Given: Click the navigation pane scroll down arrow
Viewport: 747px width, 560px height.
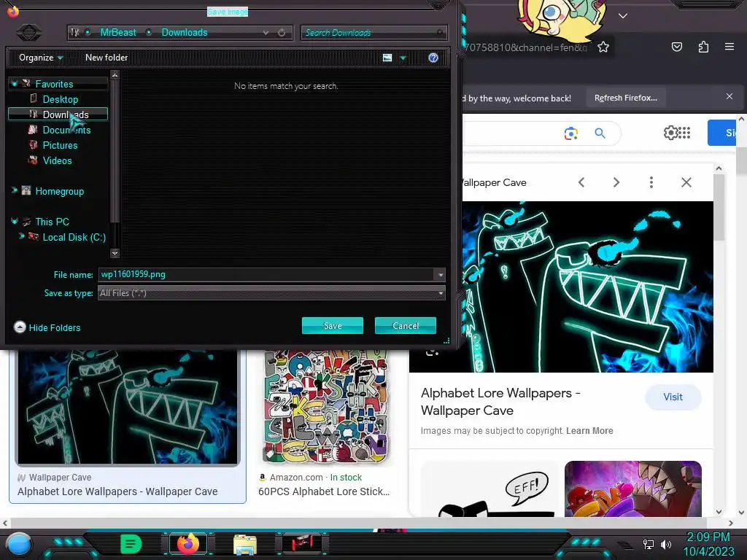Looking at the screenshot, I should (115, 253).
